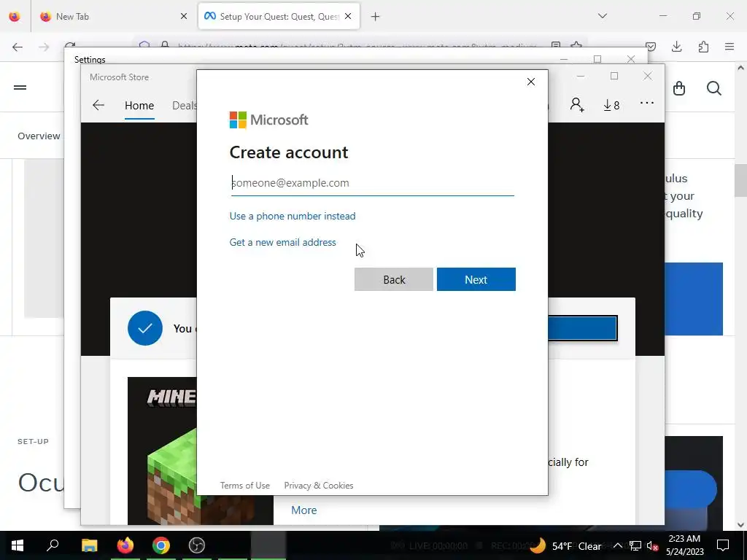Open Get a new email address link

(282, 242)
